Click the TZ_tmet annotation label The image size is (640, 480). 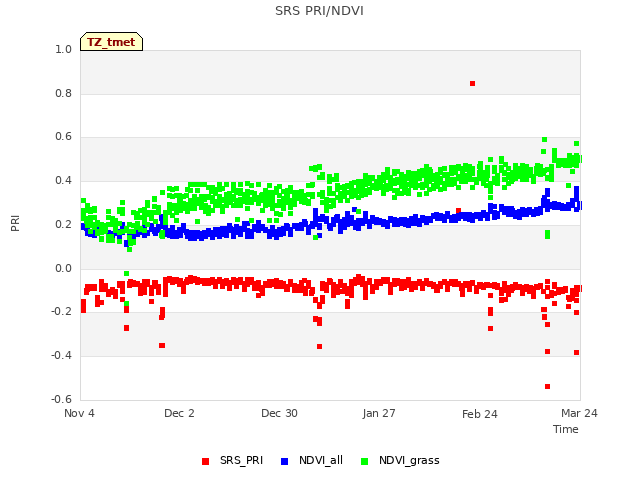pyautogui.click(x=111, y=42)
